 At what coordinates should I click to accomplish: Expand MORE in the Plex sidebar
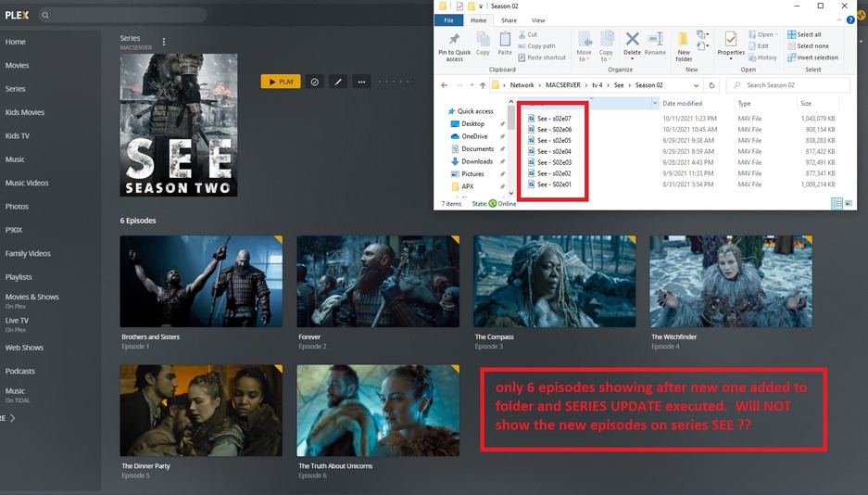(8, 418)
